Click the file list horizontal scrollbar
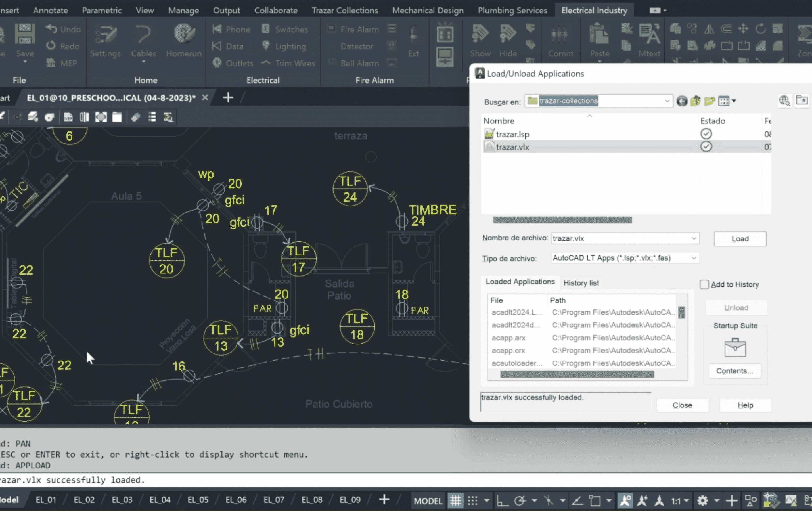812x511 pixels. tap(562, 220)
